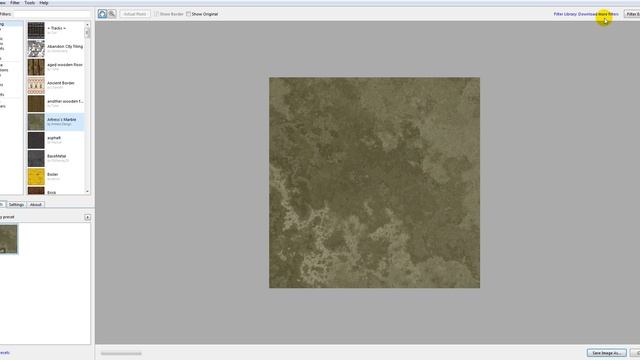The width and height of the screenshot is (640, 360).
Task: Pick the another wooden filter entry
Action: pyautogui.click(x=56, y=103)
